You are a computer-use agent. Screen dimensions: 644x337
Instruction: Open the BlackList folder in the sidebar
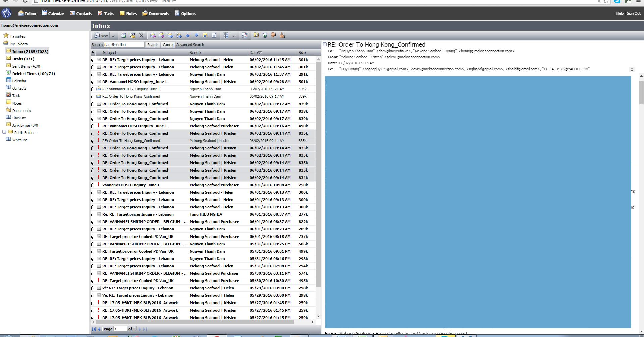pyautogui.click(x=19, y=118)
